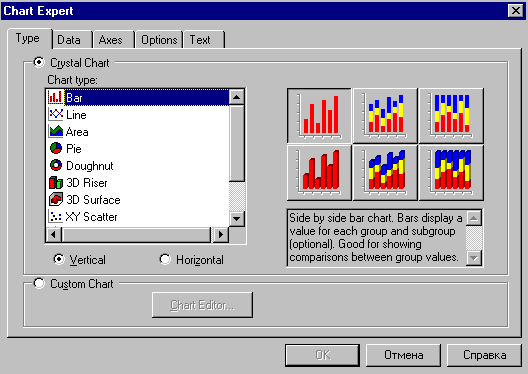Open the Axes tab
Image resolution: width=528 pixels, height=374 pixels.
click(113, 40)
